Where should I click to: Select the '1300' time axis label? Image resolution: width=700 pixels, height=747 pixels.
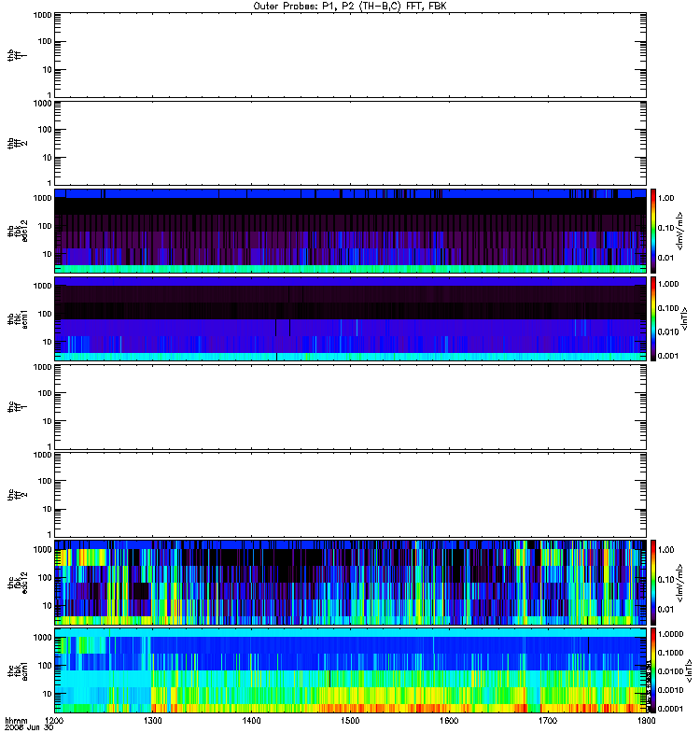click(153, 720)
